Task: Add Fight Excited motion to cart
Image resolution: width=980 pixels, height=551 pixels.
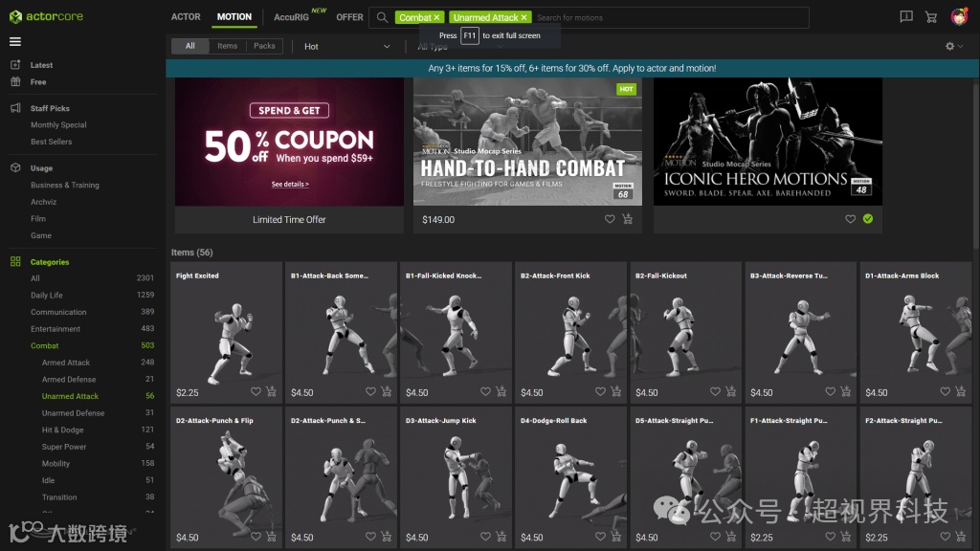Action: coord(271,391)
